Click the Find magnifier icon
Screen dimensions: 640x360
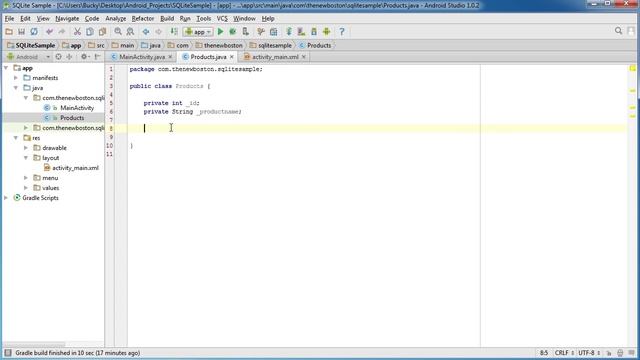[x=118, y=31]
